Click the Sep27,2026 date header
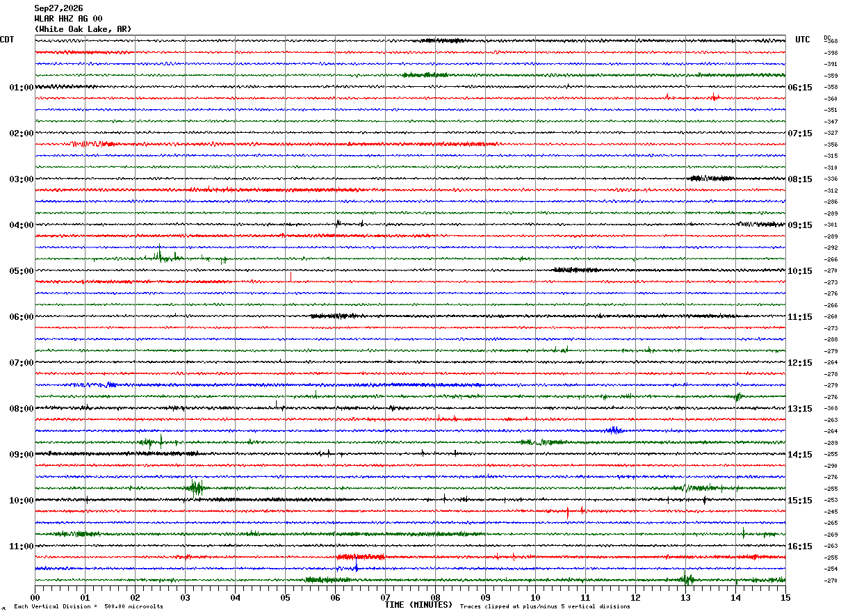This screenshot has height=616, width=841. click(58, 8)
